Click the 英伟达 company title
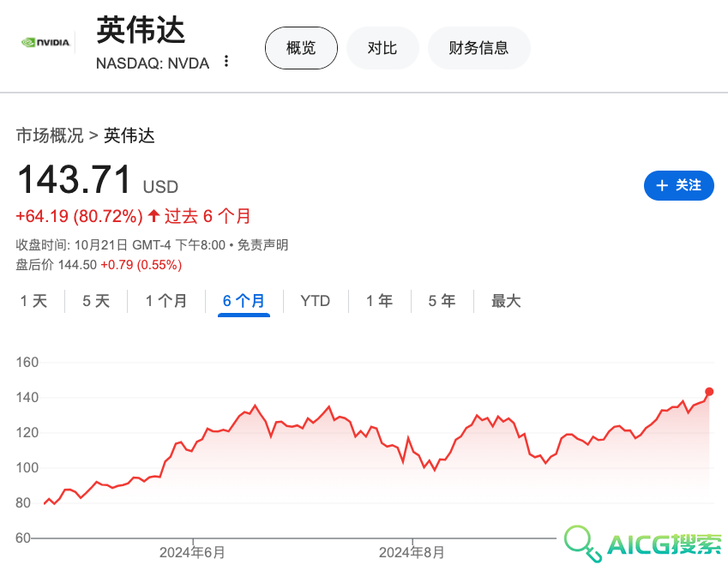728x571 pixels. (141, 30)
